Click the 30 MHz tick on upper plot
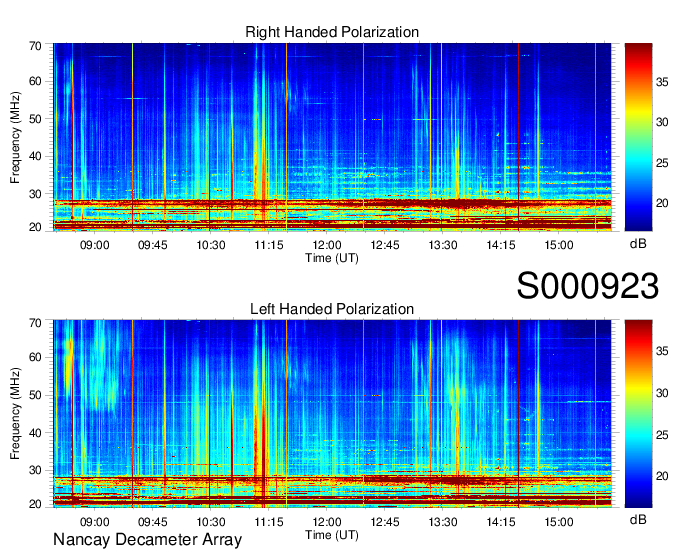This screenshot has height=552, width=680. (x=35, y=194)
